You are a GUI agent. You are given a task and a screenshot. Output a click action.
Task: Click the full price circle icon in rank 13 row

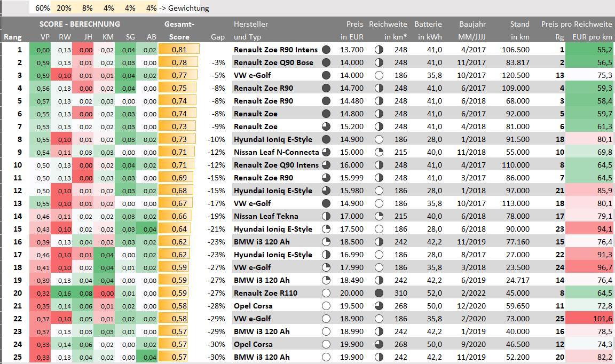tap(326, 203)
